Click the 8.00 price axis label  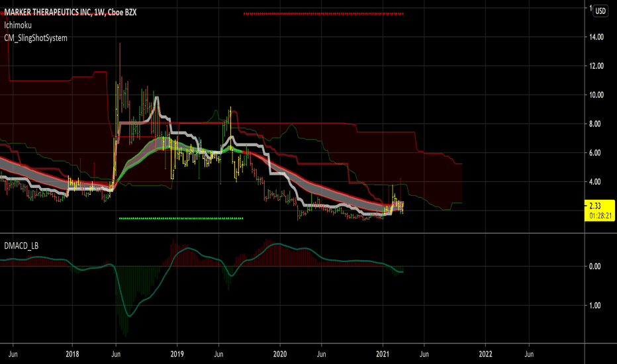[594, 124]
